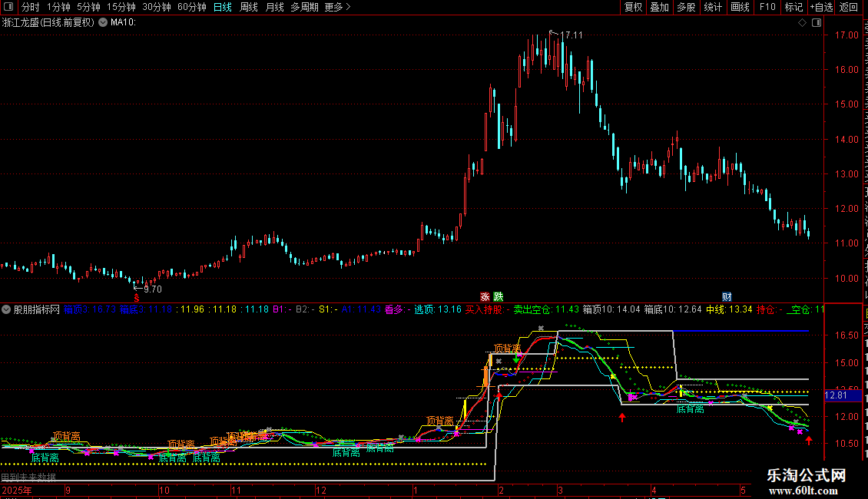Open the dropdown circle beside 股朋指标网
The image size is (868, 499).
(x=6, y=309)
